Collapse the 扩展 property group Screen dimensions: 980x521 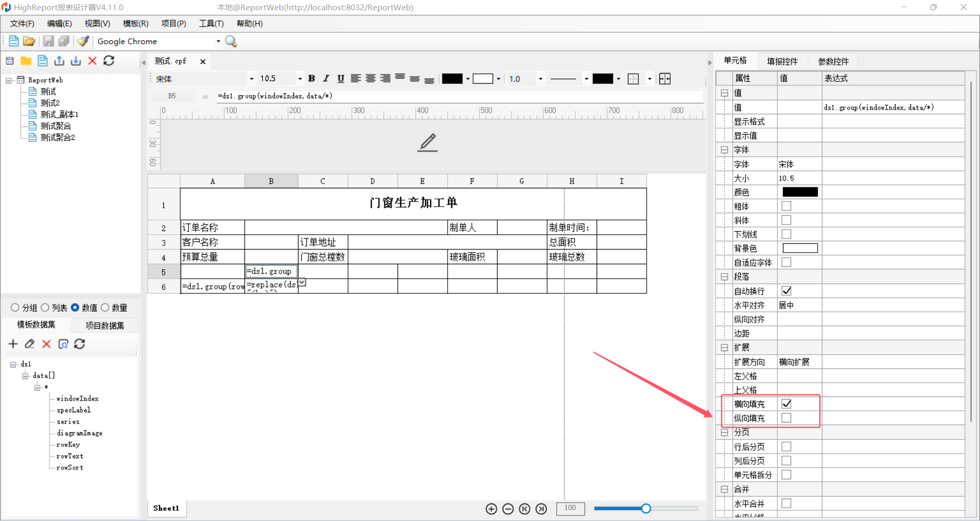pos(724,348)
